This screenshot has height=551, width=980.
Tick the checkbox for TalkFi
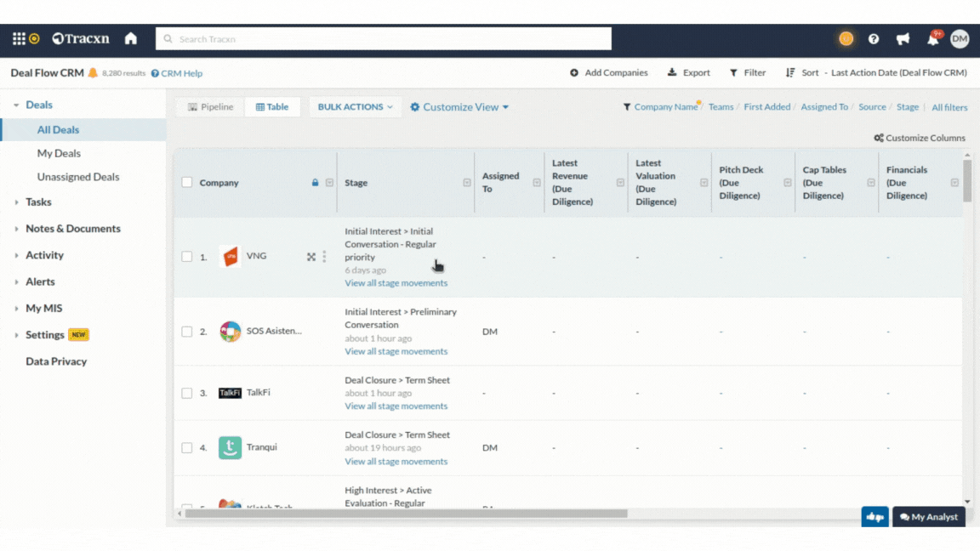187,393
